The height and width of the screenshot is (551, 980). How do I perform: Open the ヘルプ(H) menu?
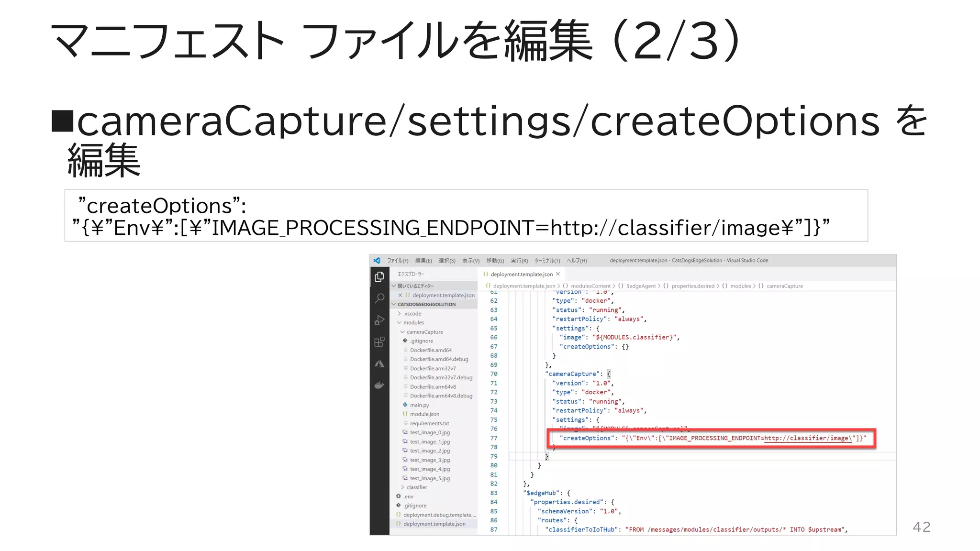[577, 261]
